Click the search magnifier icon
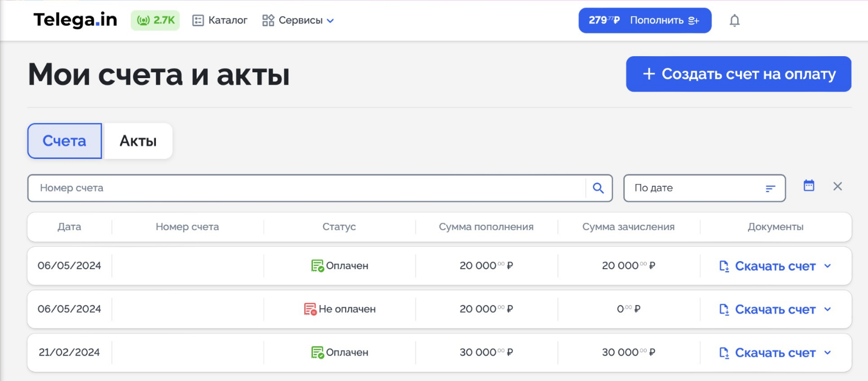Image resolution: width=868 pixels, height=381 pixels. (x=598, y=188)
